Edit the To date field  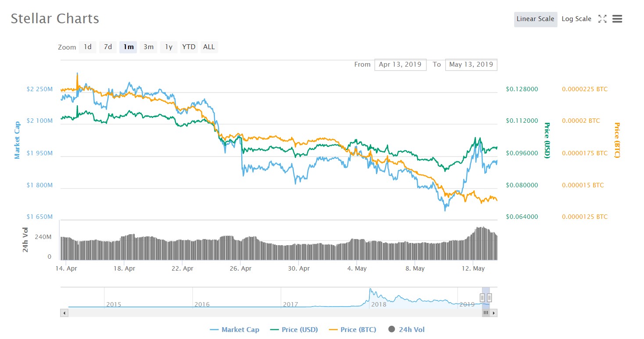coord(471,64)
